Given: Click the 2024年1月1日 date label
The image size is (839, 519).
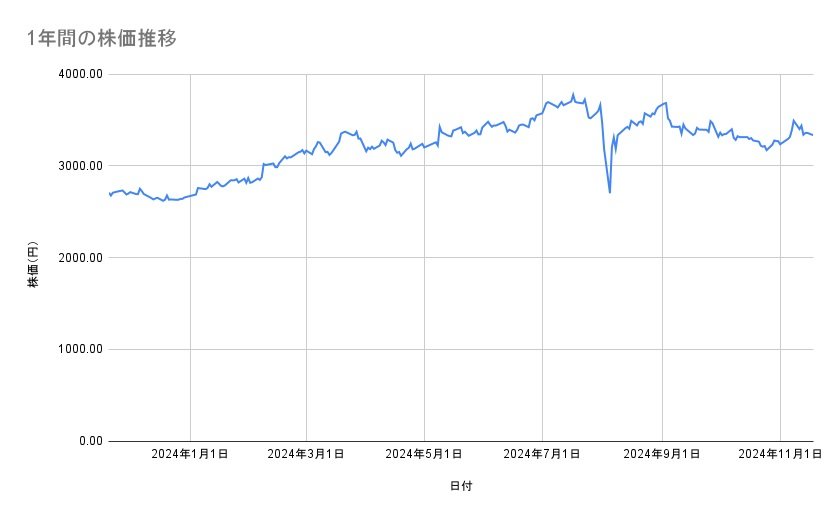Looking at the screenshot, I should point(190,454).
